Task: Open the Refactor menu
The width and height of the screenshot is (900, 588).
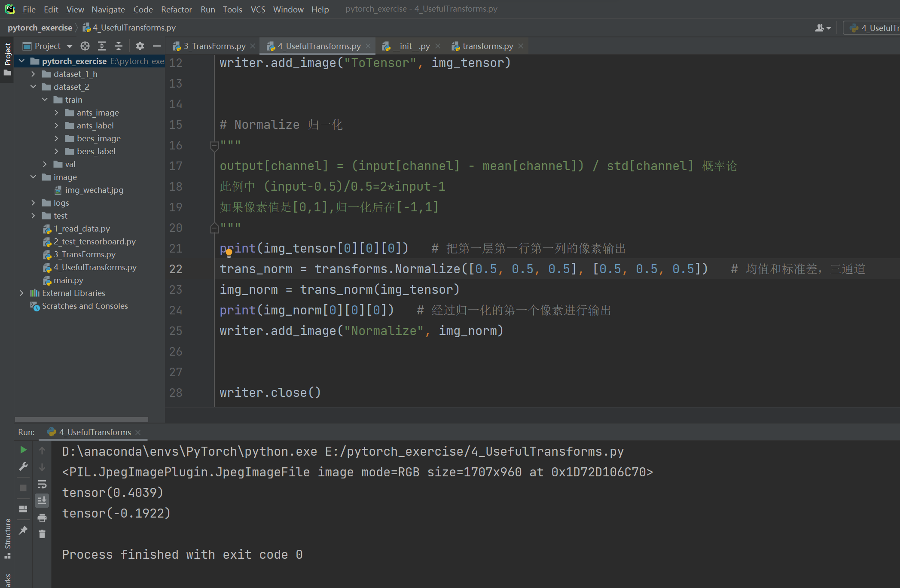Action: pos(176,9)
